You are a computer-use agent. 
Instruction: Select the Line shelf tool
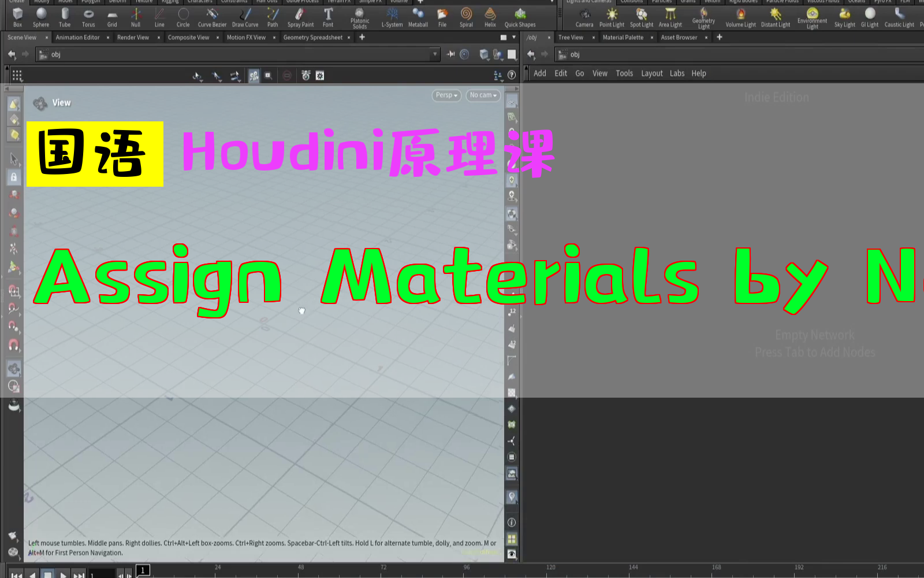click(x=159, y=17)
